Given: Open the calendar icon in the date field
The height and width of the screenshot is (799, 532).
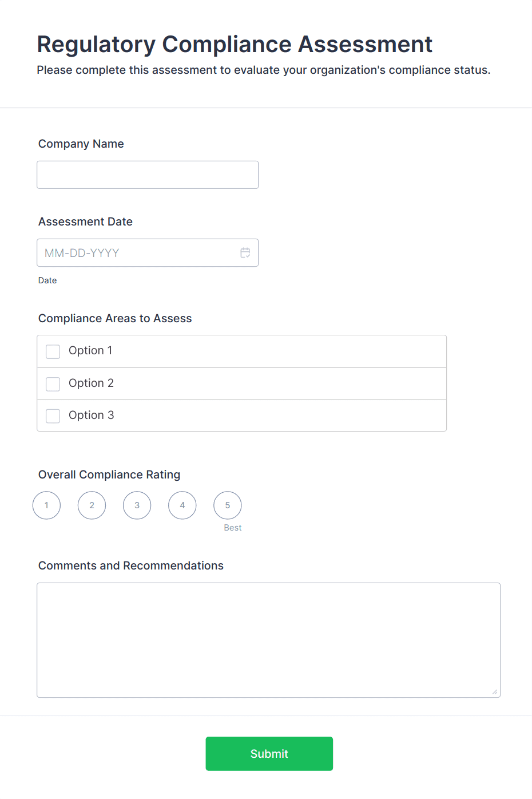Looking at the screenshot, I should pyautogui.click(x=245, y=252).
